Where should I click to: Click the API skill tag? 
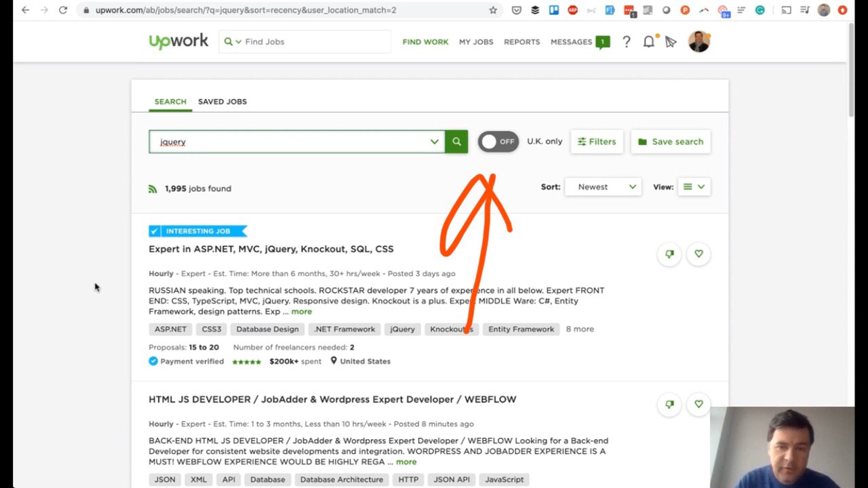pos(229,480)
